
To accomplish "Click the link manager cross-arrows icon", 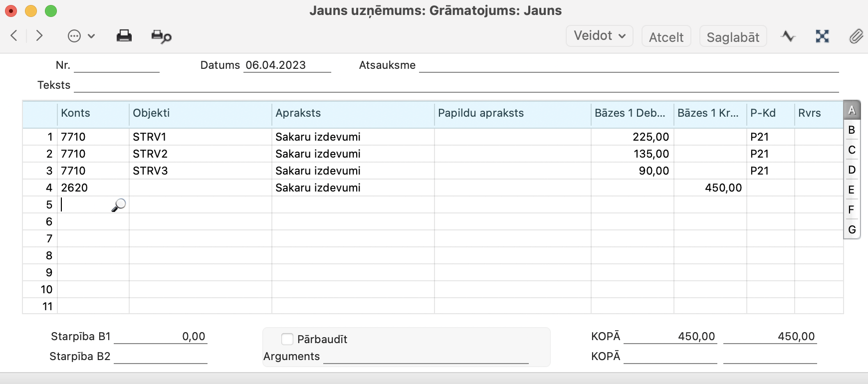I will 822,36.
